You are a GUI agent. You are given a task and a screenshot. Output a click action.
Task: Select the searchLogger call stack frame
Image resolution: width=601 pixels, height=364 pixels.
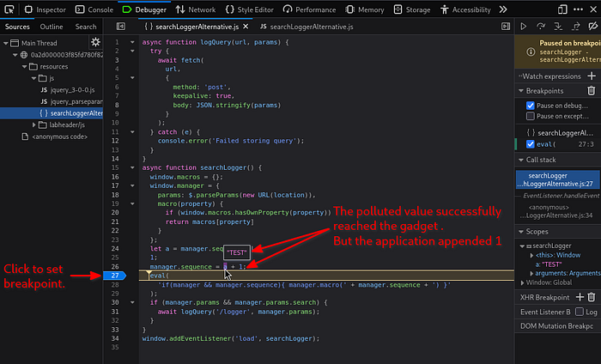click(x=558, y=179)
